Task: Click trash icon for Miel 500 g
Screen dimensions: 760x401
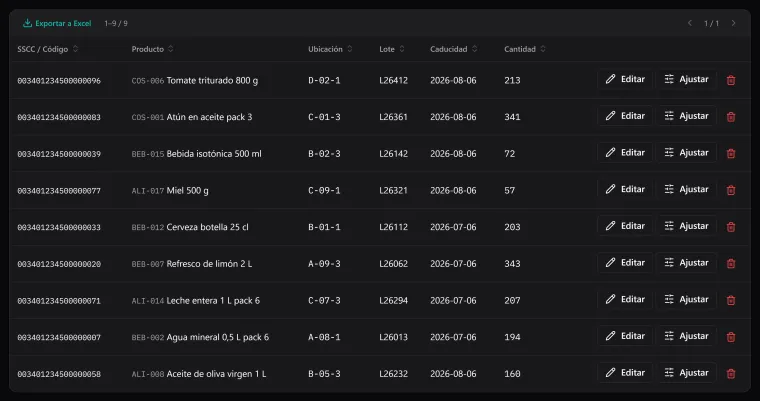Action: tap(731, 190)
